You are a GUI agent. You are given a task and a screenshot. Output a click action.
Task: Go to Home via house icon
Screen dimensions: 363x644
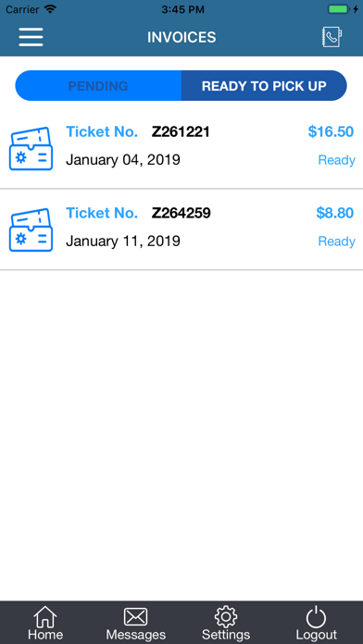click(x=45, y=617)
